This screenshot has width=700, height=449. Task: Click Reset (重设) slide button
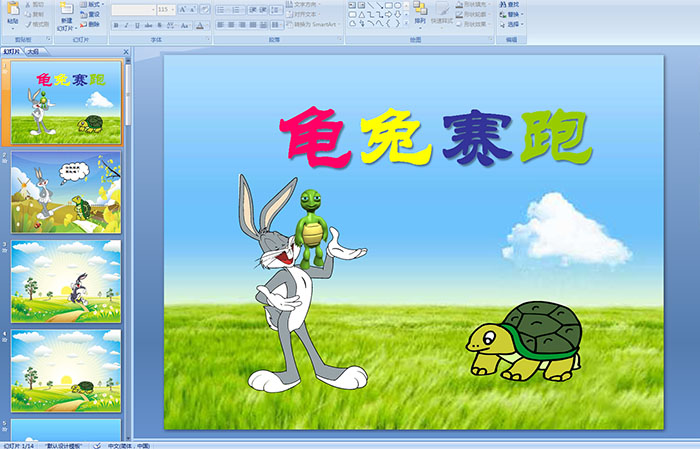[x=90, y=14]
